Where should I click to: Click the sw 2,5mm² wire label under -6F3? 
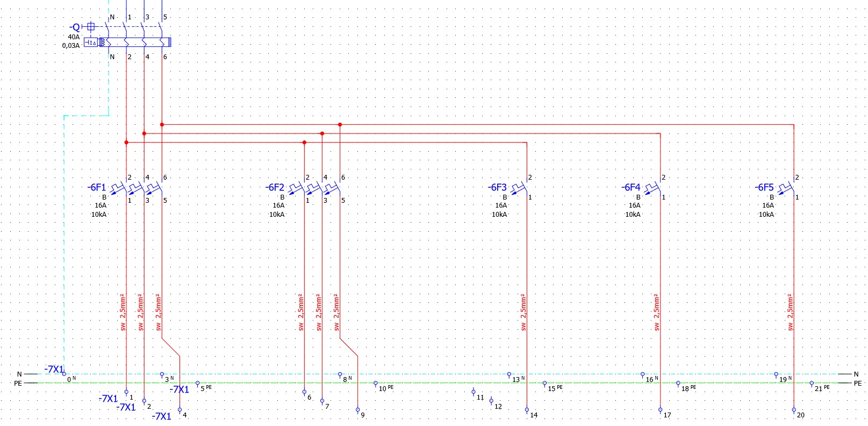(524, 313)
